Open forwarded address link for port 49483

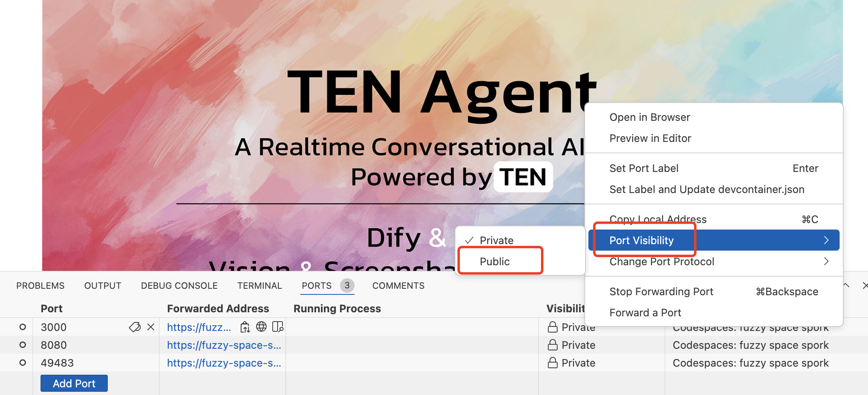click(224, 363)
